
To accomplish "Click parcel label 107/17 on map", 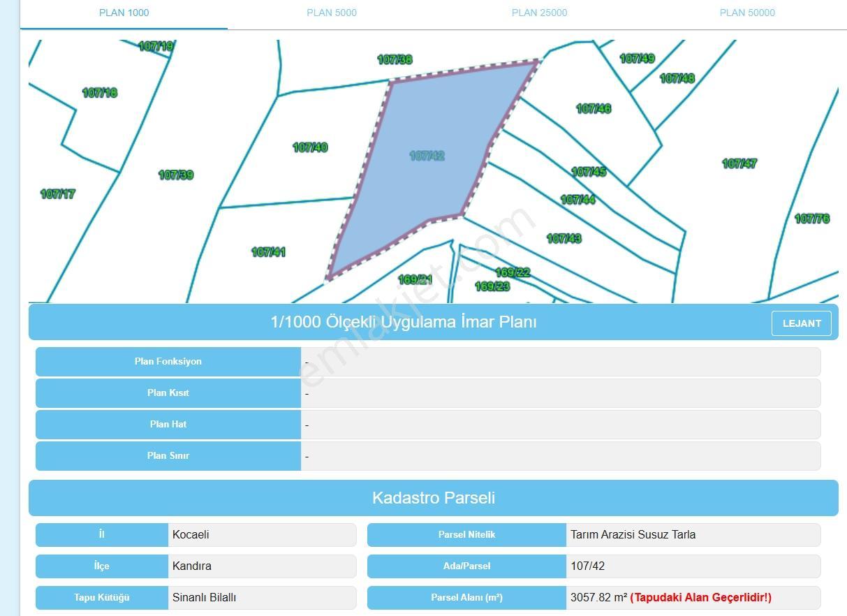I will click(58, 194).
